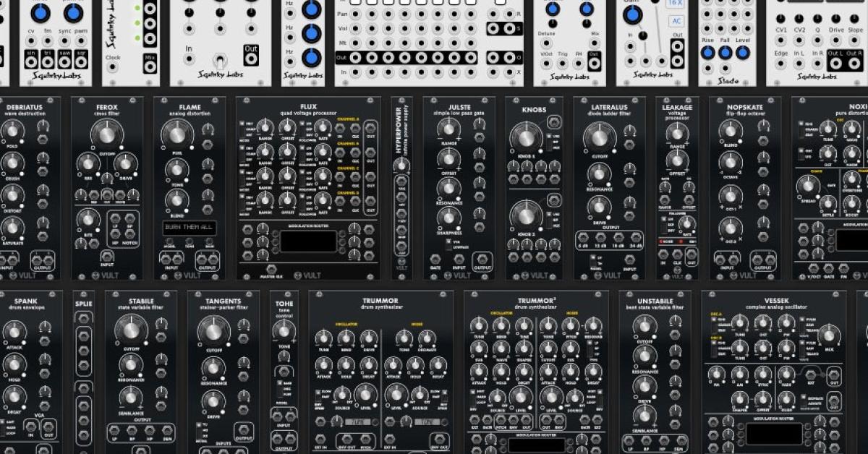Click the BURN THEM ALL display on FLAME

coord(190,227)
